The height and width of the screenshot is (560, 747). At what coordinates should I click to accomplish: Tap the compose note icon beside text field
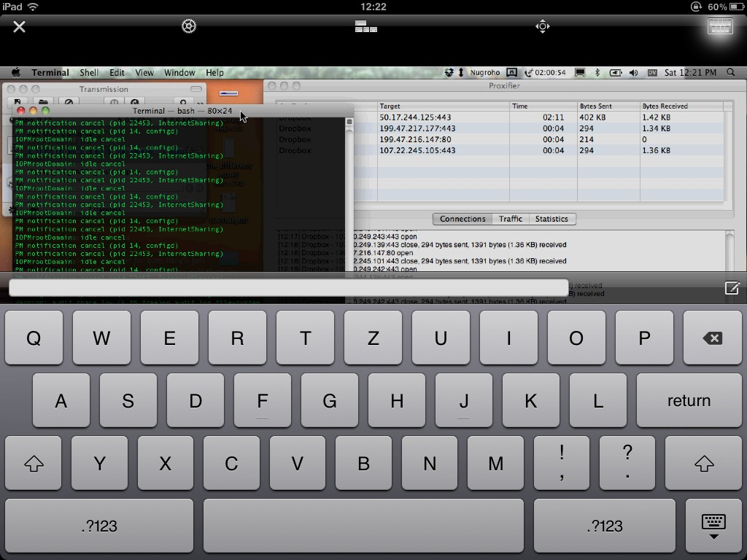click(x=732, y=287)
